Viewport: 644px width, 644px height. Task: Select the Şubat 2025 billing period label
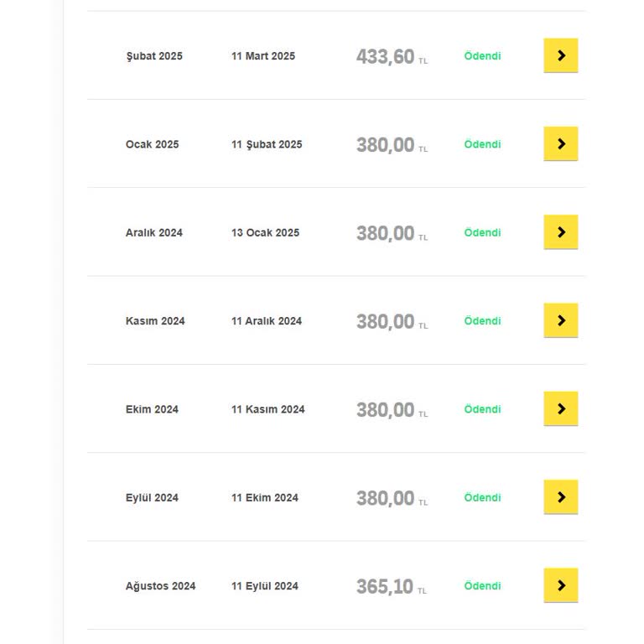pyautogui.click(x=154, y=56)
